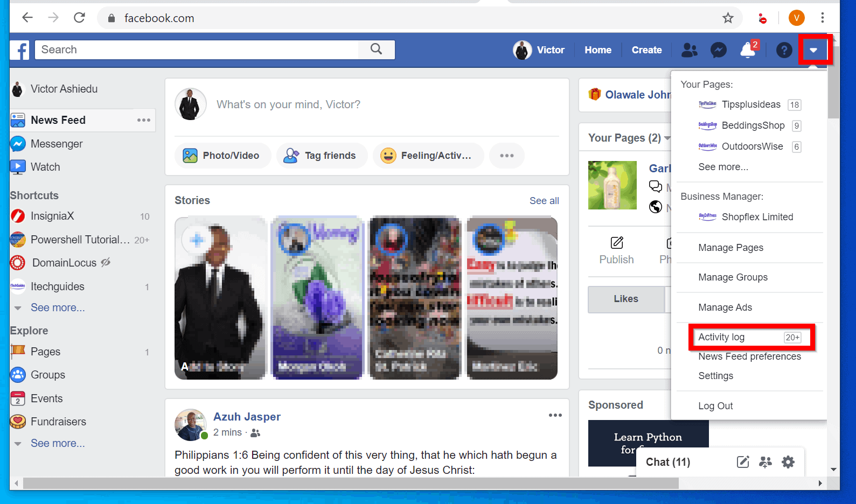This screenshot has width=856, height=504.
Task: Click more composer options ellipsis button
Action: (x=507, y=156)
